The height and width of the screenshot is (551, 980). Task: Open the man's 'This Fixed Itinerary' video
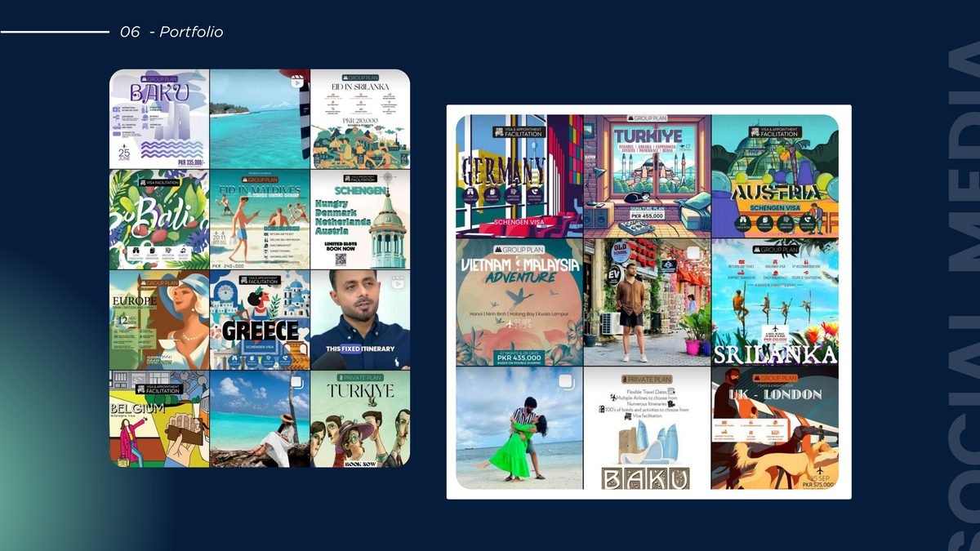pos(360,320)
